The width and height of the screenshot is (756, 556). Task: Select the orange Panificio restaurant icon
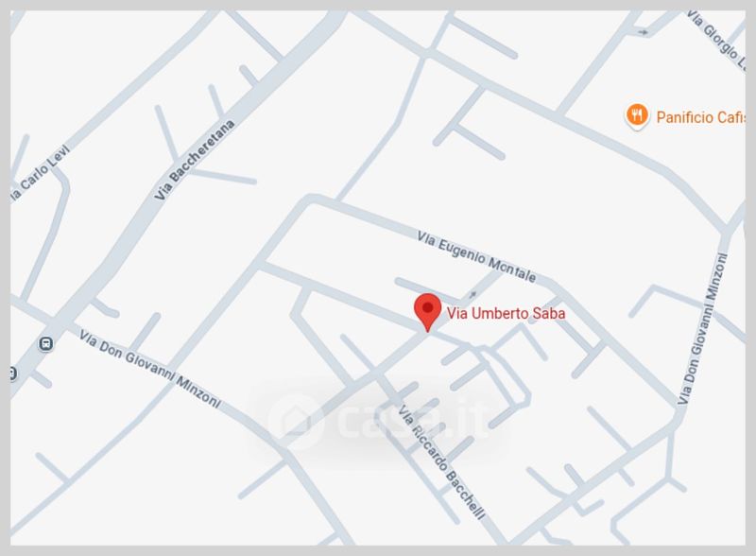coord(637,115)
